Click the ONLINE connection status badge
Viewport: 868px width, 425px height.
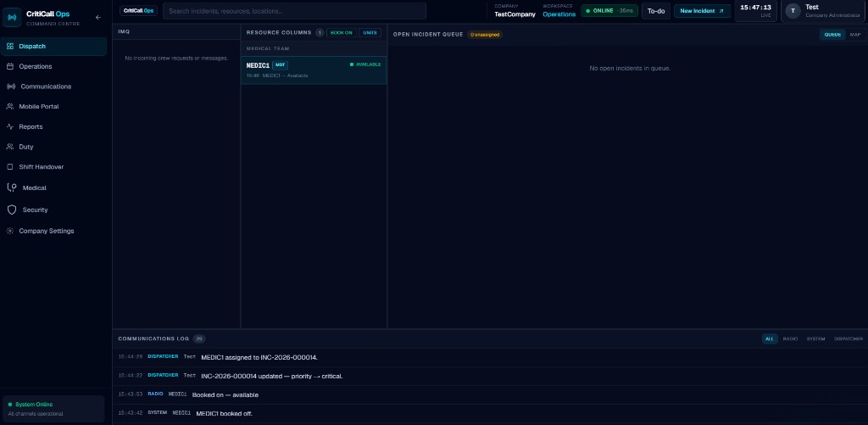(609, 11)
